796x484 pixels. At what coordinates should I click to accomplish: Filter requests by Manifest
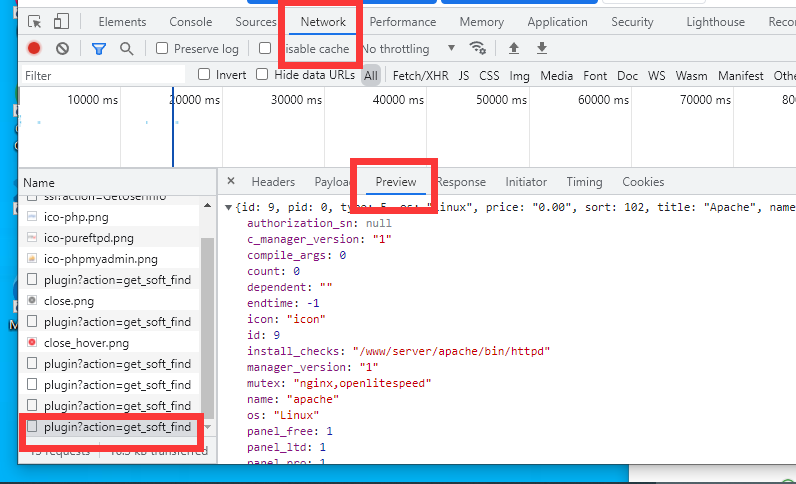[x=741, y=76]
